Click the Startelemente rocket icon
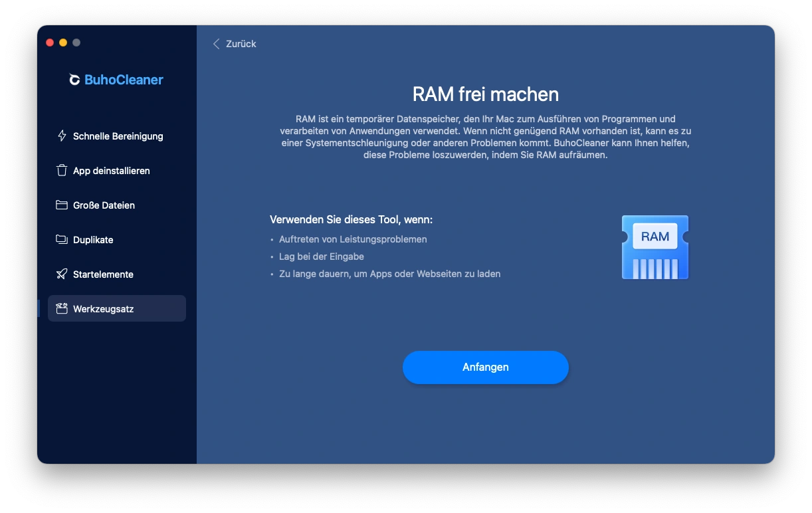812x513 pixels. click(62, 274)
